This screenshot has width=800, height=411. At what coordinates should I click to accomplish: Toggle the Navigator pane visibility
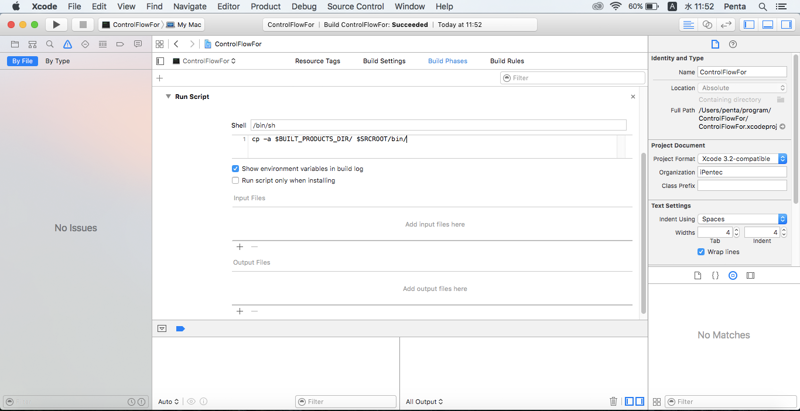click(x=749, y=24)
